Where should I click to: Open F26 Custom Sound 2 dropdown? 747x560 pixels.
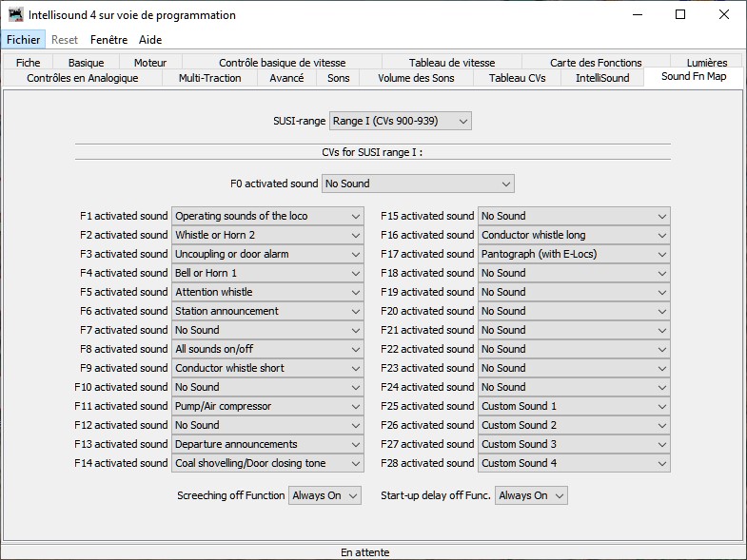574,426
